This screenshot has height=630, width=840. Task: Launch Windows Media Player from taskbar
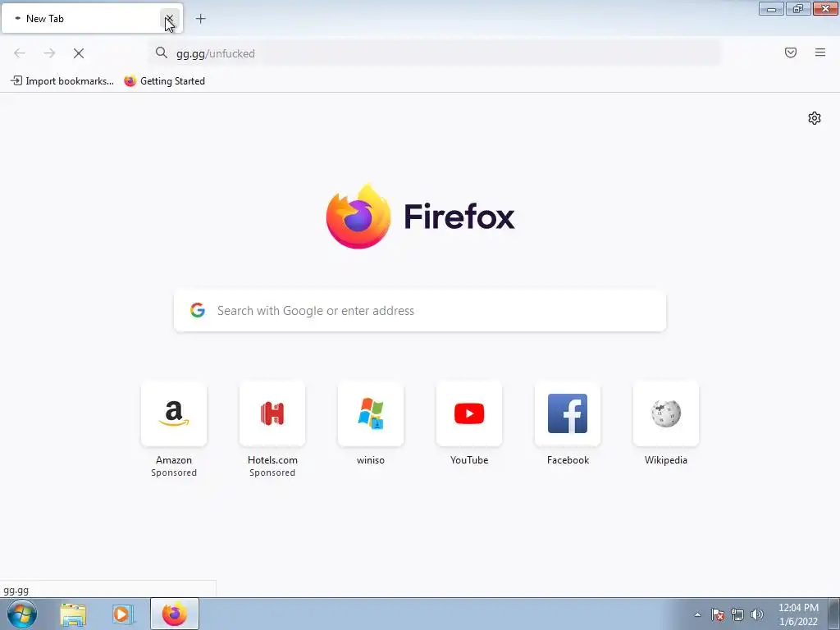(121, 614)
